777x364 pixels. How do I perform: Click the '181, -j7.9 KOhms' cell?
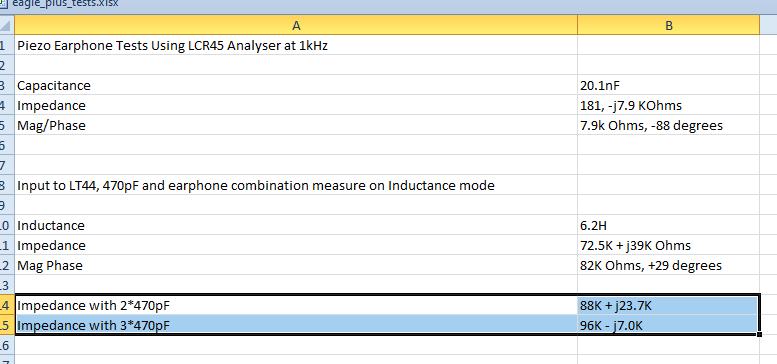pyautogui.click(x=668, y=105)
